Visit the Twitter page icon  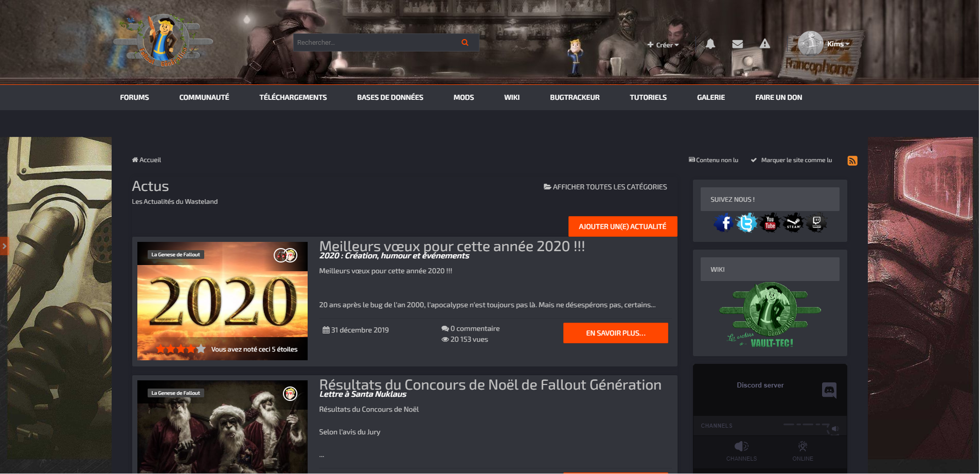click(746, 223)
